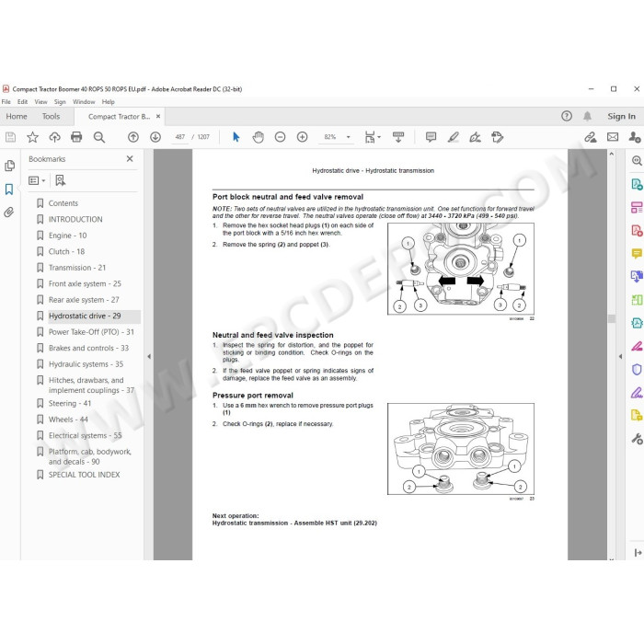The height and width of the screenshot is (644, 644).
Task: Add a sticky note comment
Action: [x=431, y=137]
